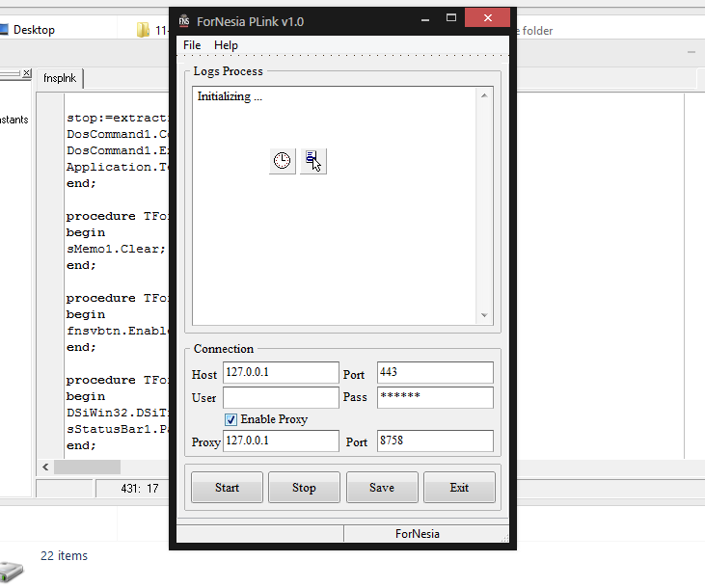Maximize the ForNesia PLink window
This screenshot has width=705, height=588.
451,18
